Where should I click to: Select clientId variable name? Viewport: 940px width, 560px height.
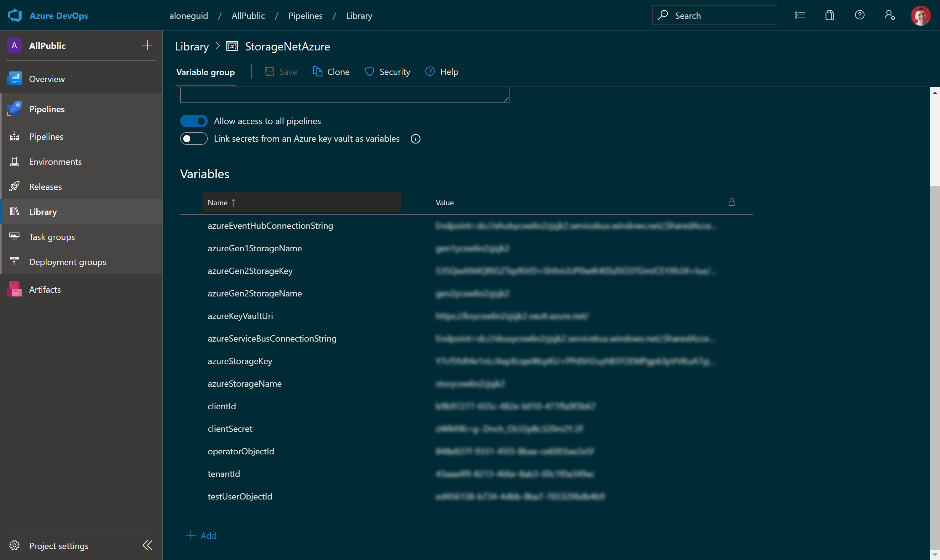pyautogui.click(x=222, y=406)
